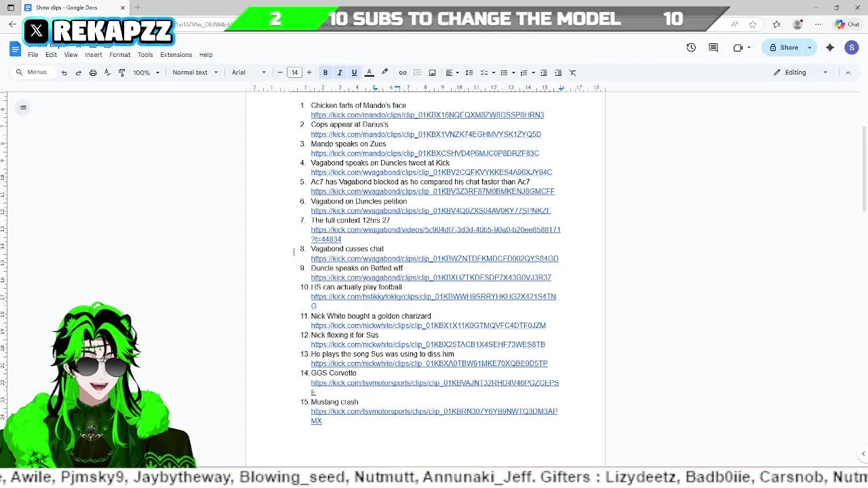The image size is (868, 488).
Task: Expand the Share quick actions arrow
Action: pyautogui.click(x=809, y=47)
